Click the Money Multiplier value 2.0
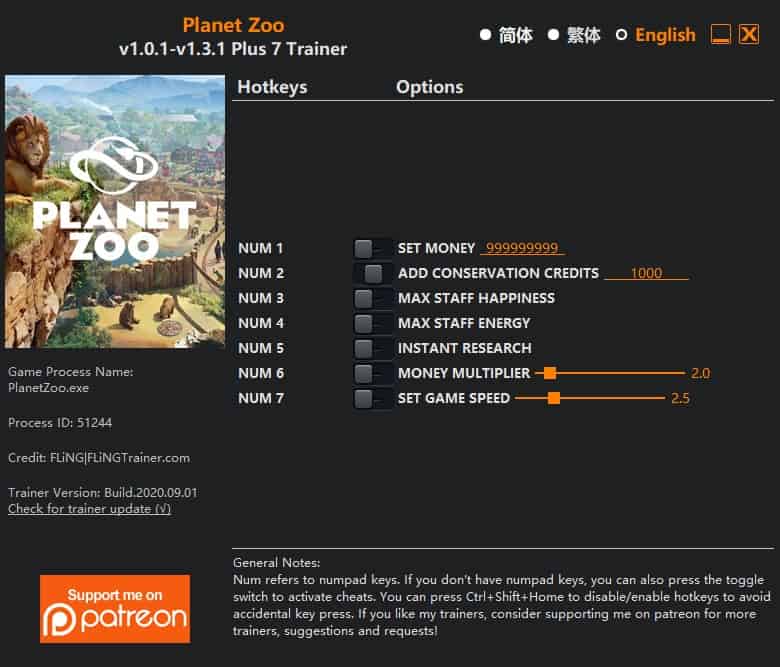 700,373
